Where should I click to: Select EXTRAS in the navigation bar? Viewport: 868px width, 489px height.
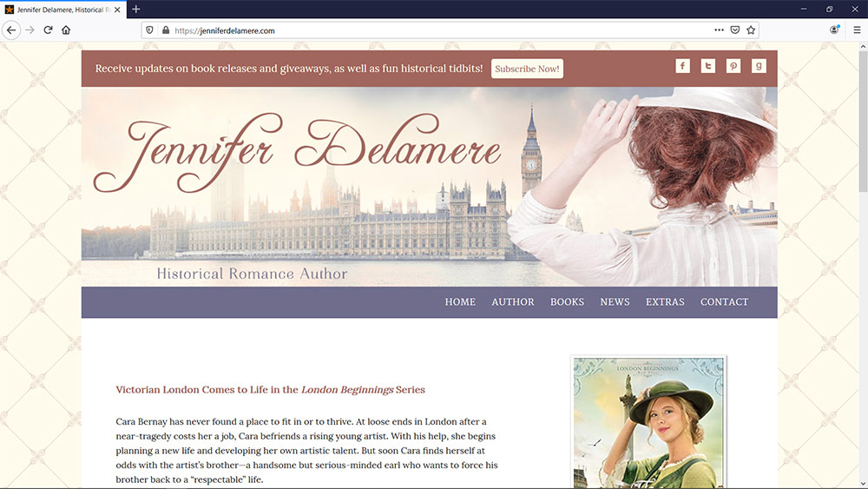(x=665, y=302)
